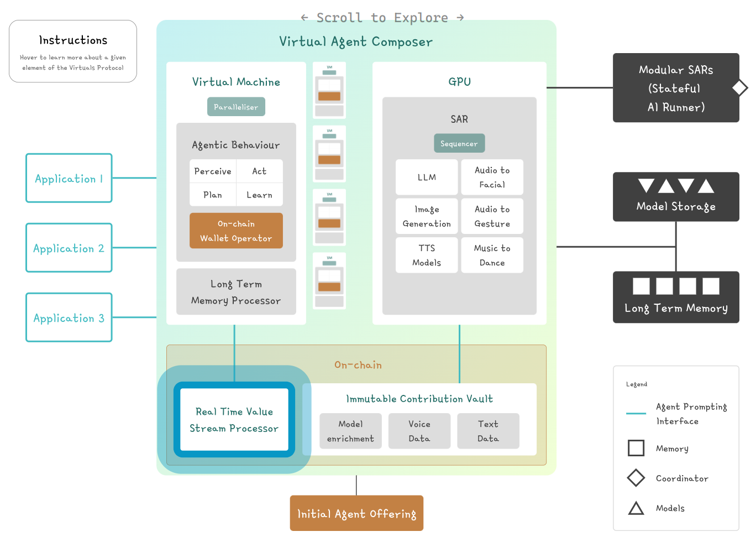The width and height of the screenshot is (756, 547).
Task: Click the Virtual Agent Composer title
Action: [x=356, y=41]
